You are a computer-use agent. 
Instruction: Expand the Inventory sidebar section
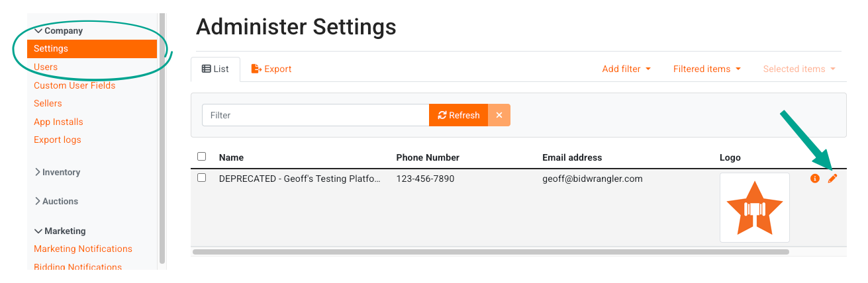[x=57, y=172]
